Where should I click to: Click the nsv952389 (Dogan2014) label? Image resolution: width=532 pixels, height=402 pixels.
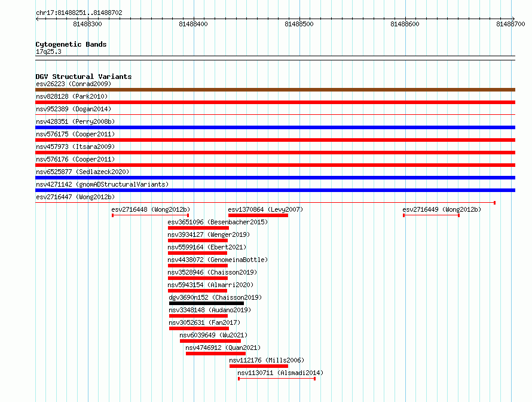pos(74,109)
